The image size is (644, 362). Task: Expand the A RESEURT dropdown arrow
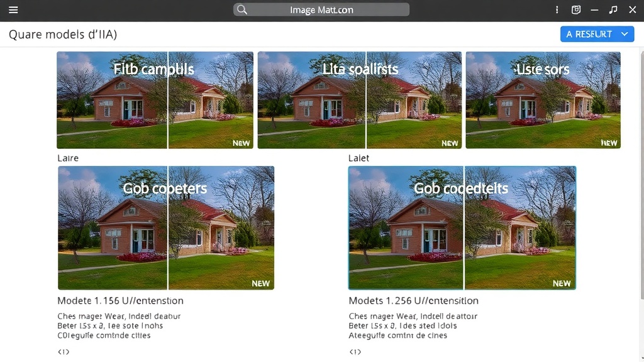pos(625,34)
